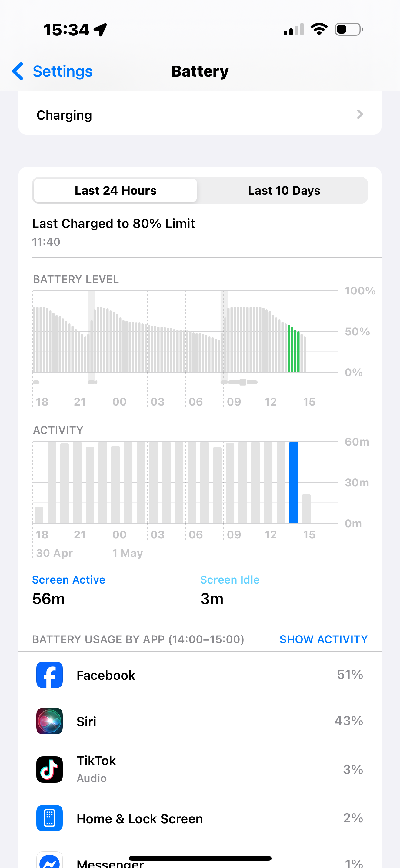
Task: Open the Charging settings row
Action: coord(200,115)
